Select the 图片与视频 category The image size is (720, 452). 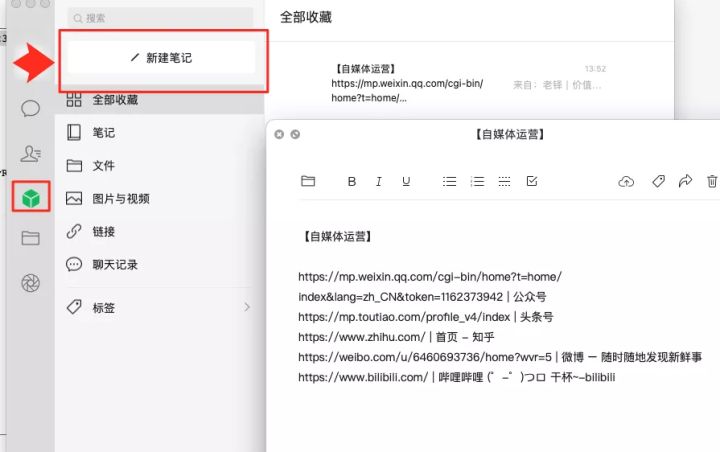coord(159,198)
